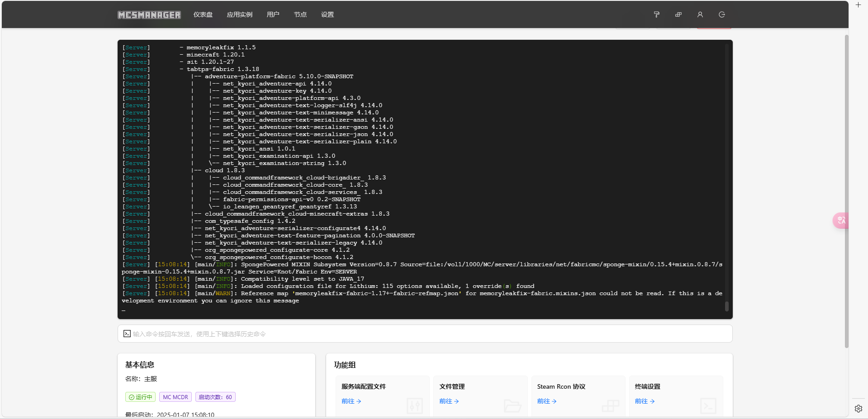The width and height of the screenshot is (868, 419).
Task: Click the 文件管理 card title
Action: [x=452, y=386]
